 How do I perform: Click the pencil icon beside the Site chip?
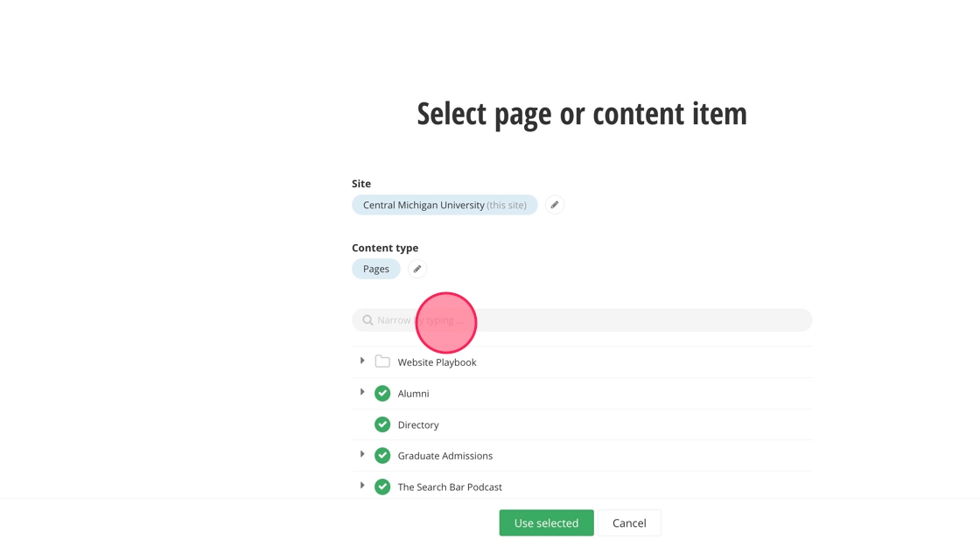(x=554, y=205)
